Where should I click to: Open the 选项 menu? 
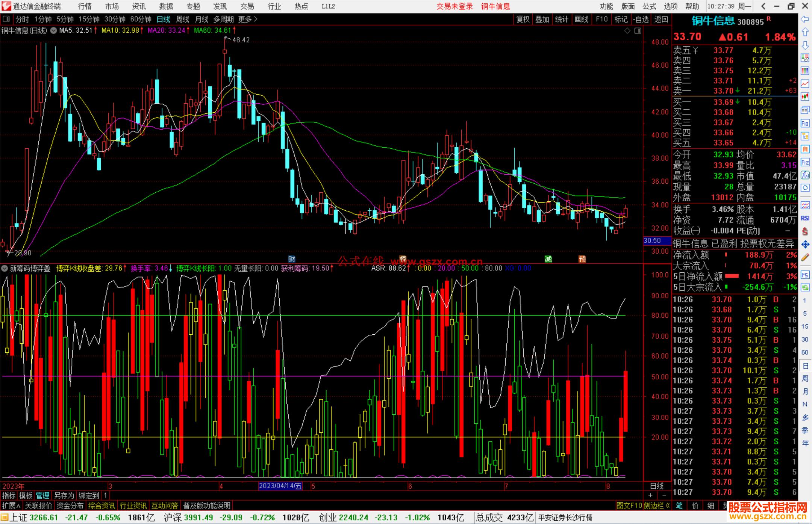671,6
